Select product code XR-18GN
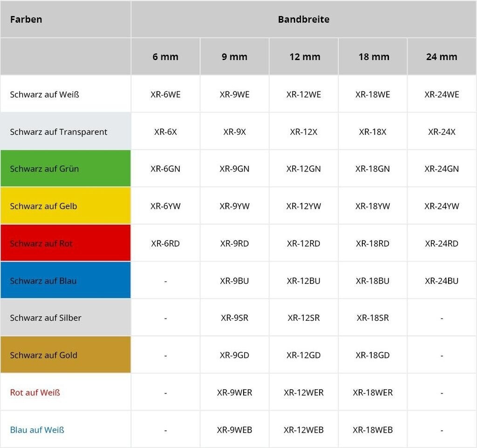The width and height of the screenshot is (477, 448). point(372,169)
